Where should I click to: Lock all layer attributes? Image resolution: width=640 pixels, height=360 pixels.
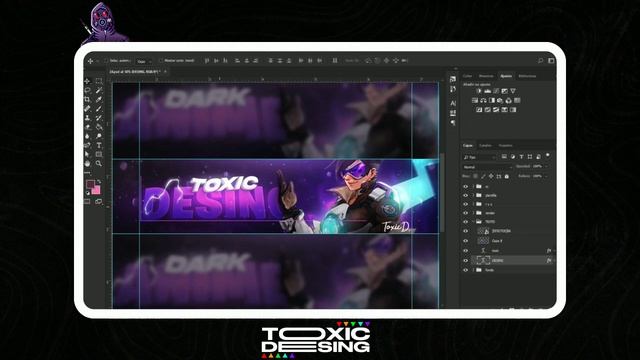[507, 176]
